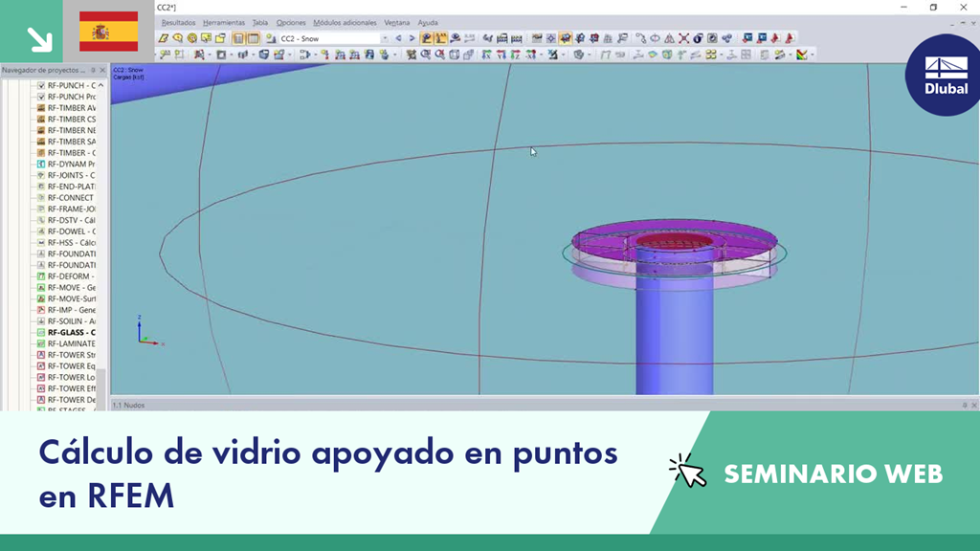Toggle the RF-PUNCH Pro checkbox
980x551 pixels.
coord(41,97)
